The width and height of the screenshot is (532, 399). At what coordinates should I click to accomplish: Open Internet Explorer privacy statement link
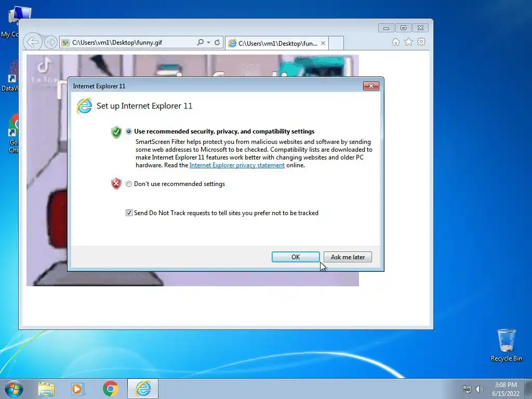(x=237, y=165)
